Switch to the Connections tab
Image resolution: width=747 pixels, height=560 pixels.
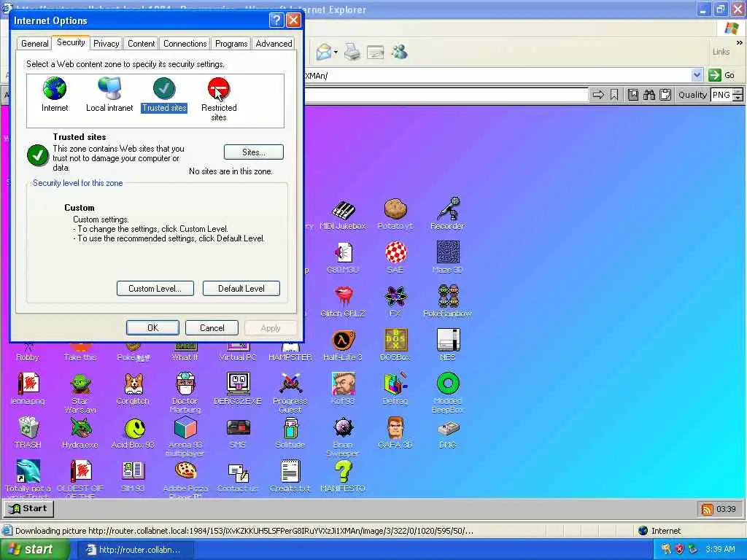coord(185,43)
